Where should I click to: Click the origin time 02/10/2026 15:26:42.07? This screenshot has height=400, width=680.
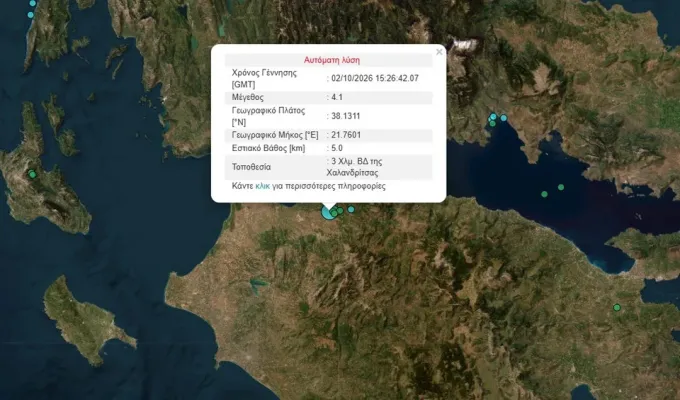tap(375, 78)
